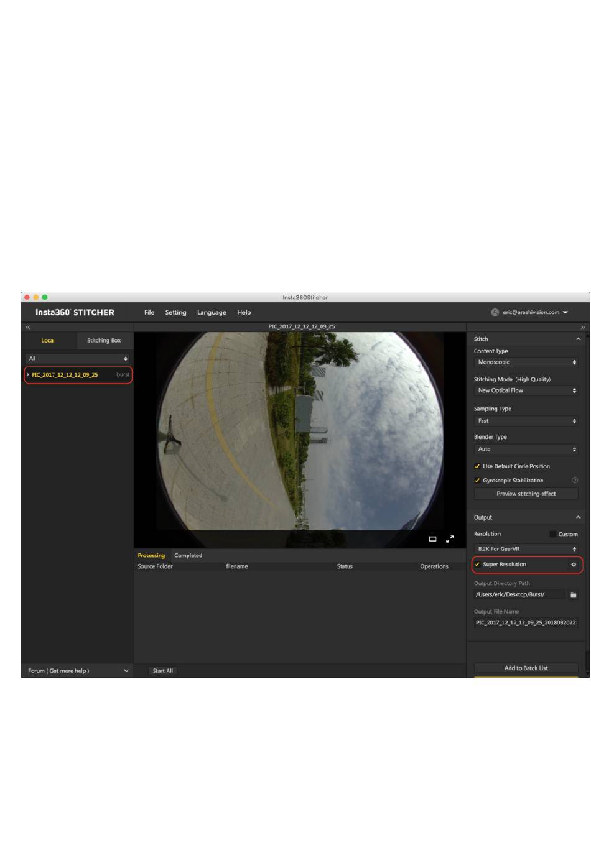Click the Output File Name field
This screenshot has height=868, width=591.
(526, 622)
